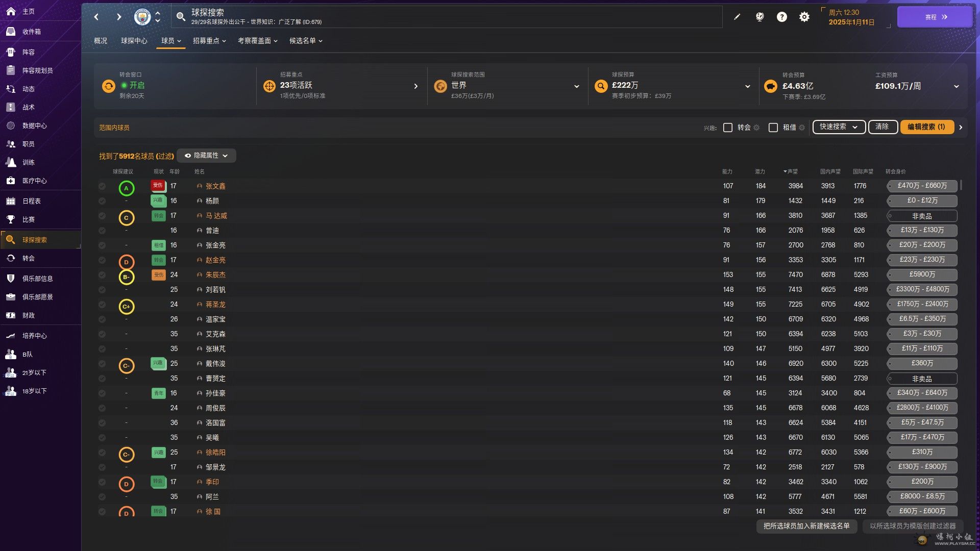Enable the 租借 loan interest checkbox
980x551 pixels.
pos(773,128)
